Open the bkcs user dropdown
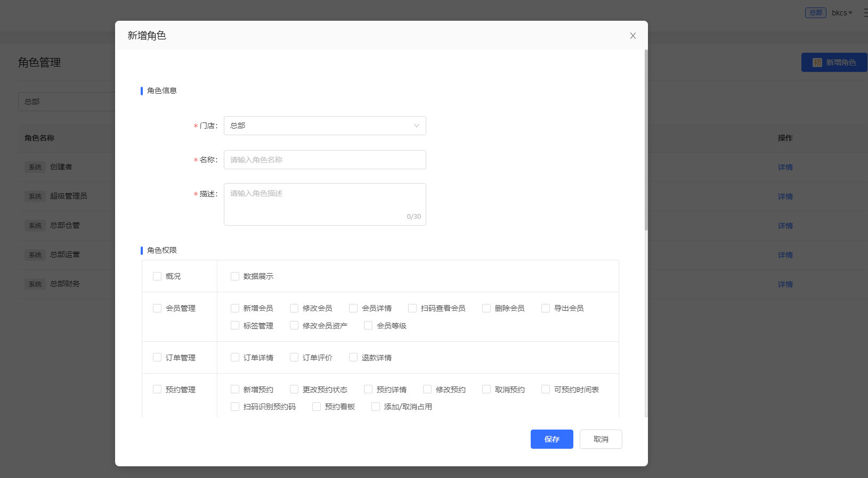 [x=842, y=13]
